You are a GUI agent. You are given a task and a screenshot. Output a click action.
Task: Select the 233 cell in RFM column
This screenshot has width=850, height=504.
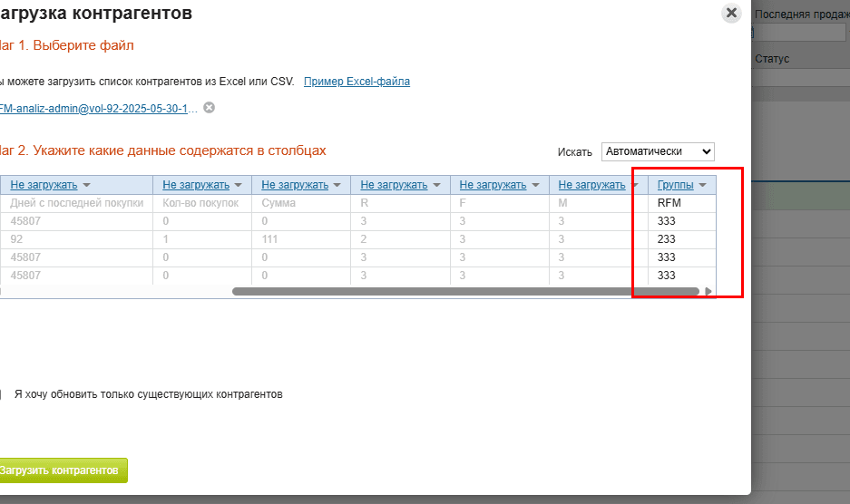point(667,239)
